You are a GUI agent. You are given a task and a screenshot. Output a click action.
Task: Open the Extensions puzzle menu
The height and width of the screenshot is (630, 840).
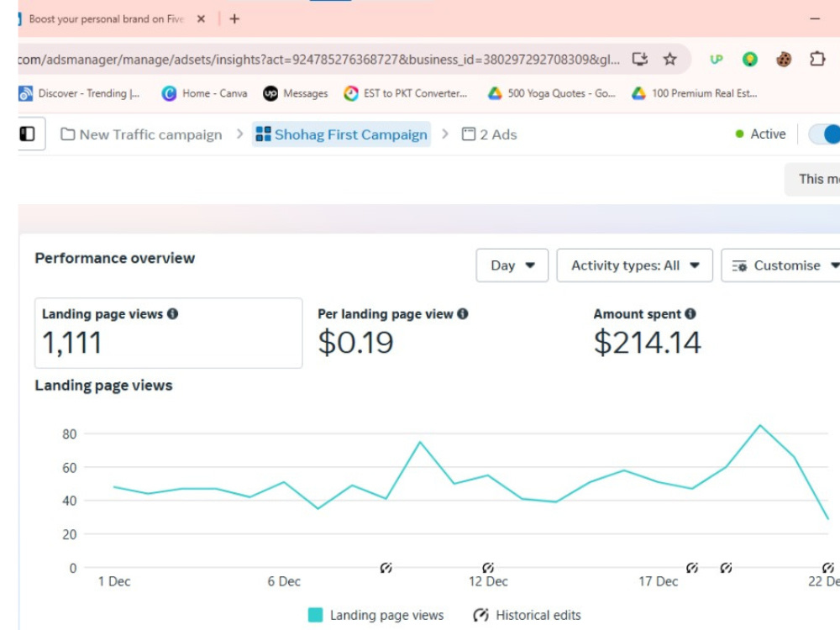pyautogui.click(x=817, y=59)
